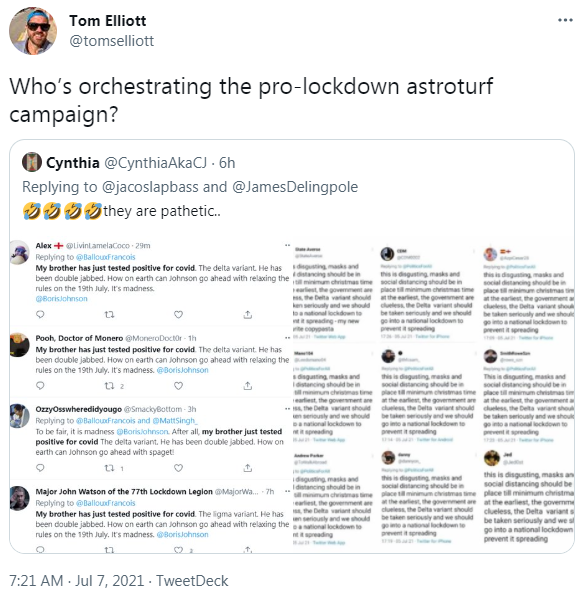This screenshot has height=596, width=586.
Task: Open the more menu on Alex's tweet
Action: pos(288,246)
